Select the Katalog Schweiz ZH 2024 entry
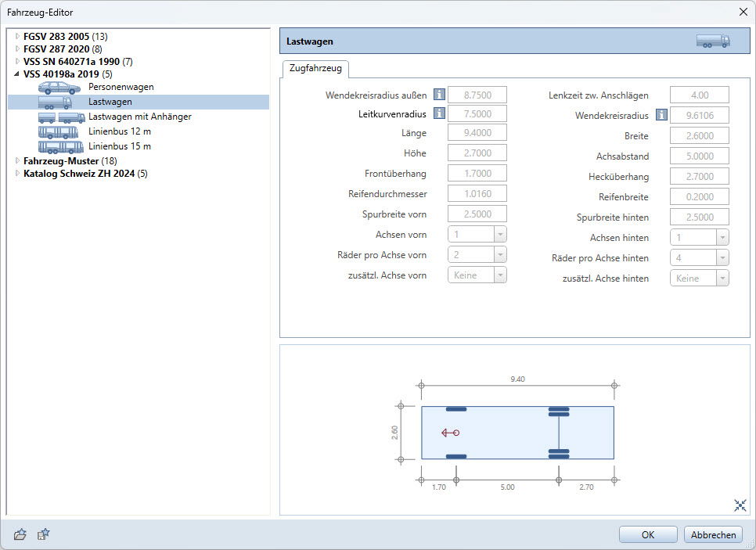Viewport: 756px width, 550px height. pos(85,173)
